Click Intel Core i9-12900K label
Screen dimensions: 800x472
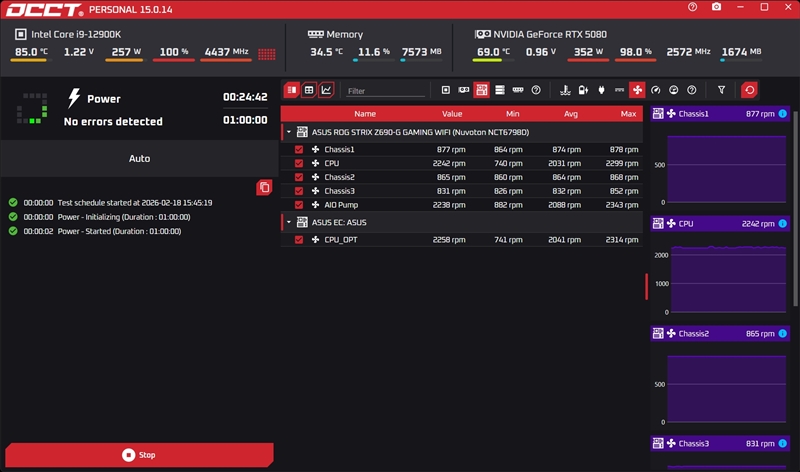[x=76, y=34]
